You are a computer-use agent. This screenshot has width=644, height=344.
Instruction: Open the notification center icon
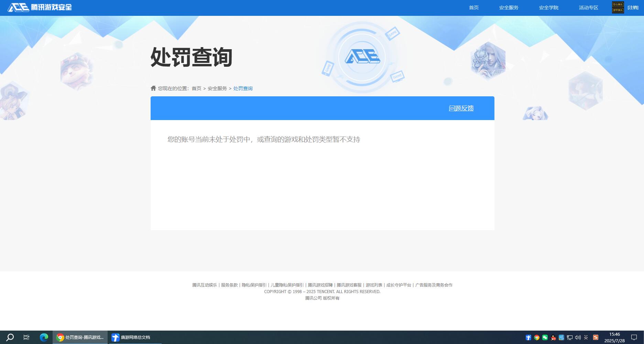coord(634,337)
